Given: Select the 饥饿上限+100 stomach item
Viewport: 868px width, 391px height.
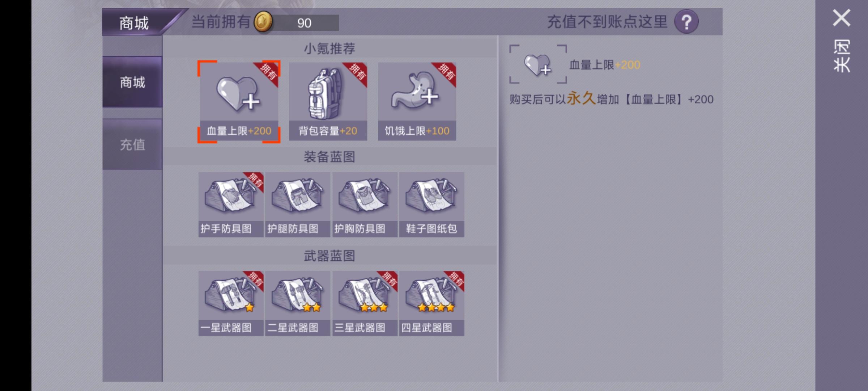Looking at the screenshot, I should [417, 101].
